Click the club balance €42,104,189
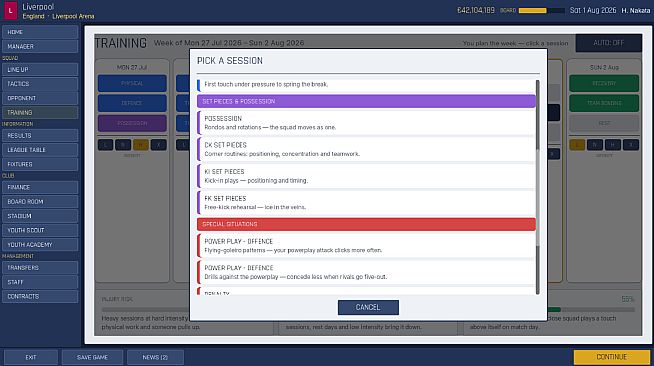Image resolution: width=654 pixels, height=366 pixels. click(475, 10)
